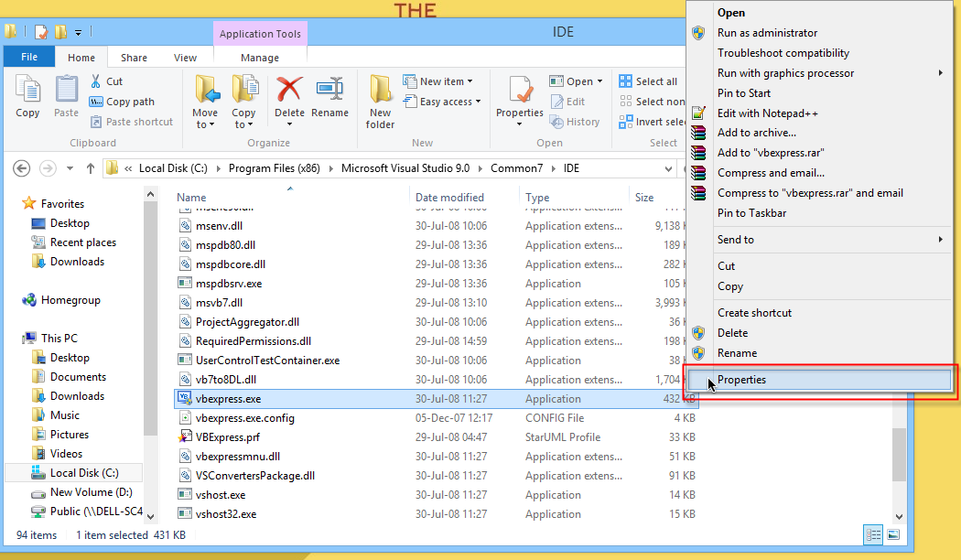The image size is (961, 560).
Task: Select the vshost.exe file in the list
Action: (220, 495)
